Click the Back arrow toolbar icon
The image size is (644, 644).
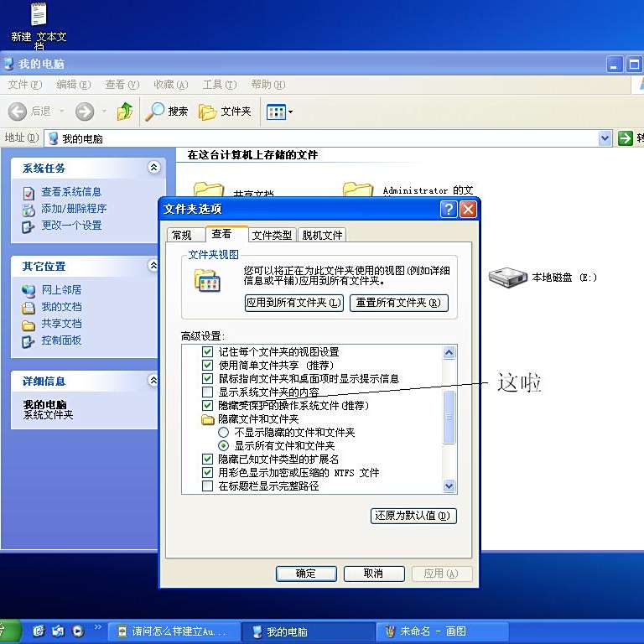[18, 112]
